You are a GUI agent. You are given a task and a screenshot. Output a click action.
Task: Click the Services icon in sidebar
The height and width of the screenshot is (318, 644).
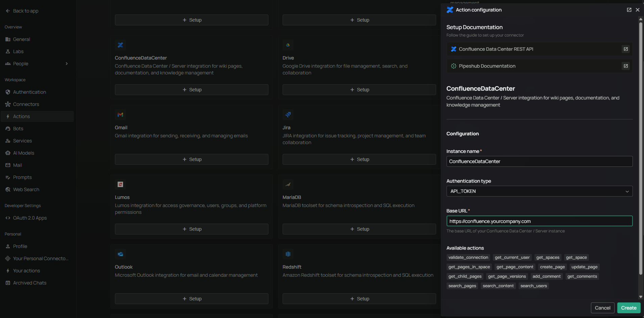click(x=8, y=141)
